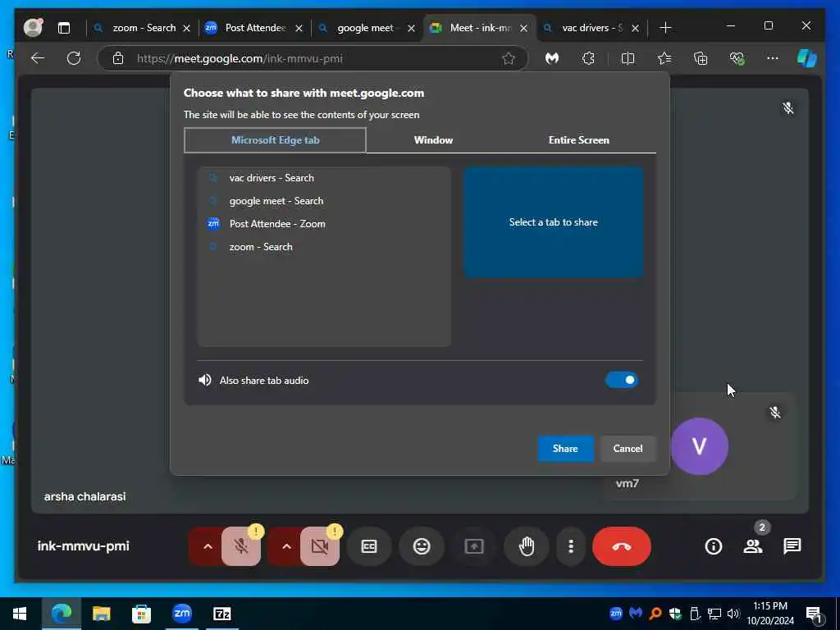Add page to favorites with star icon

509,58
